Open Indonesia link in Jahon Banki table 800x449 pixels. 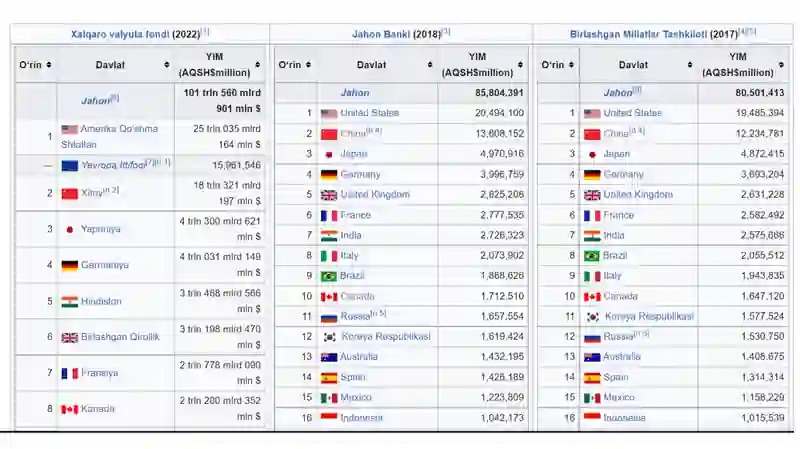[361, 418]
